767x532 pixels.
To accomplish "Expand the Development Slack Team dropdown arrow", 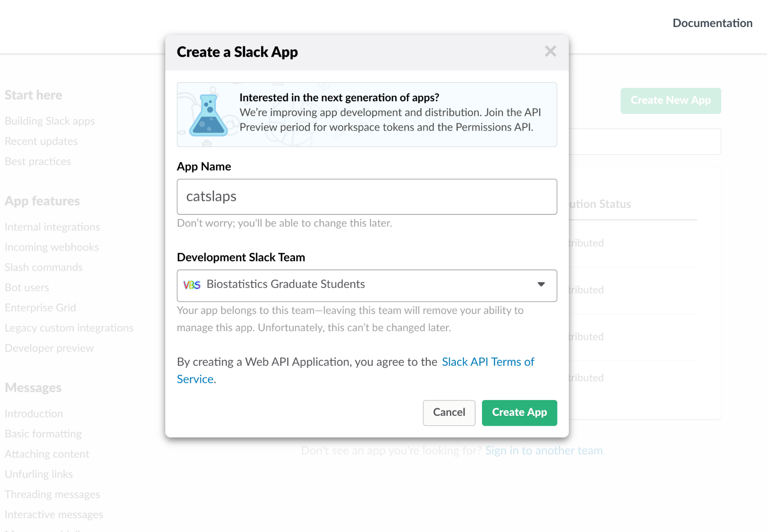I will click(541, 285).
